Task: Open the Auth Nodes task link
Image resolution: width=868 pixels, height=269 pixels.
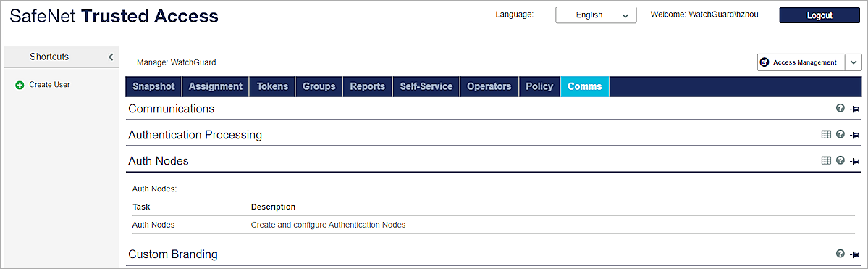Action: tap(153, 225)
